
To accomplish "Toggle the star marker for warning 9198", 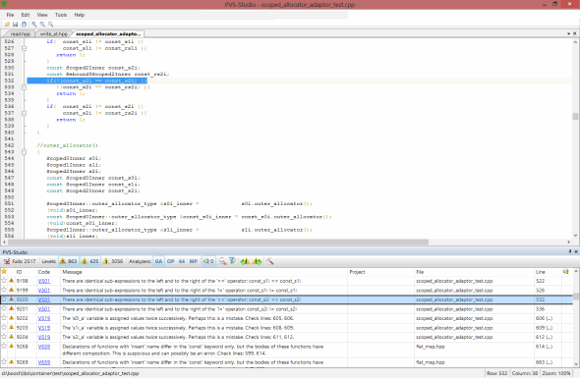I will (4, 281).
